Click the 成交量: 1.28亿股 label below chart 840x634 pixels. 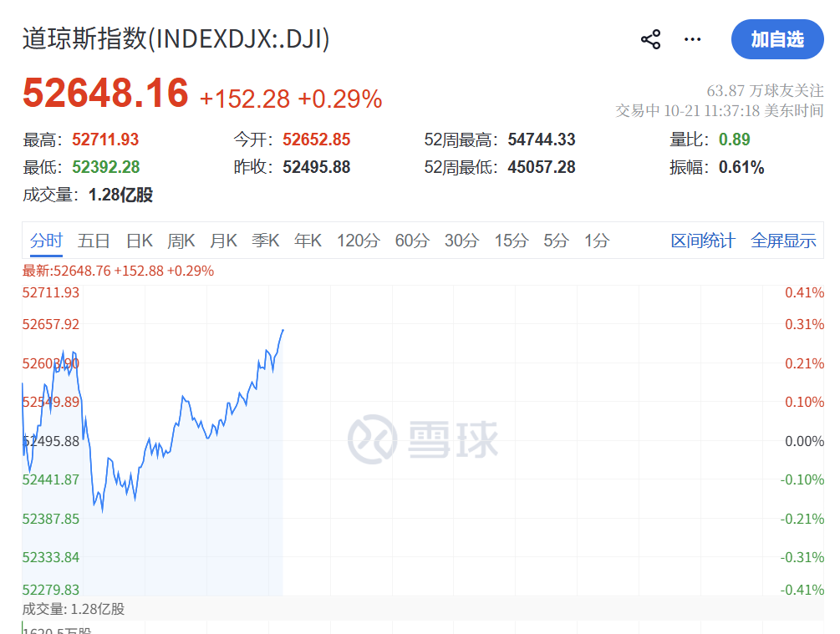(x=74, y=609)
